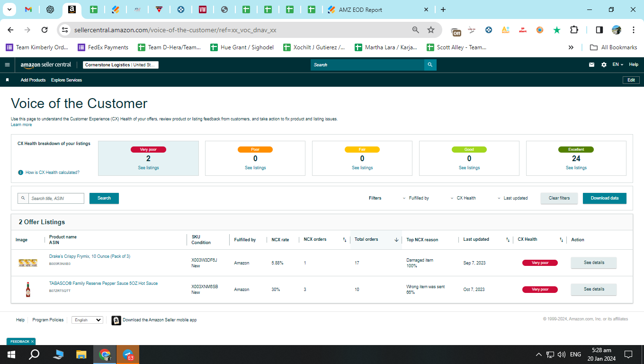Open the Windows notification center icon

pyautogui.click(x=628, y=355)
